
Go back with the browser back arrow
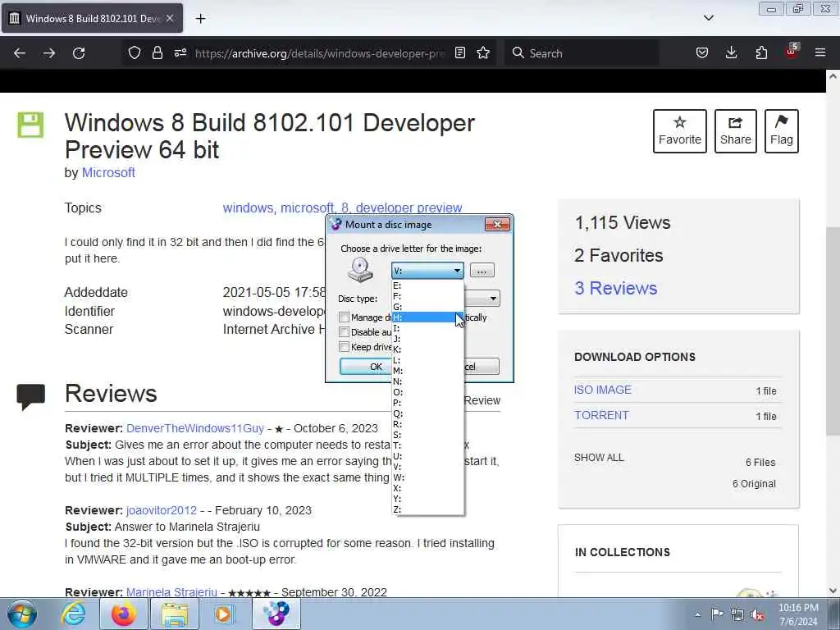pyautogui.click(x=20, y=53)
